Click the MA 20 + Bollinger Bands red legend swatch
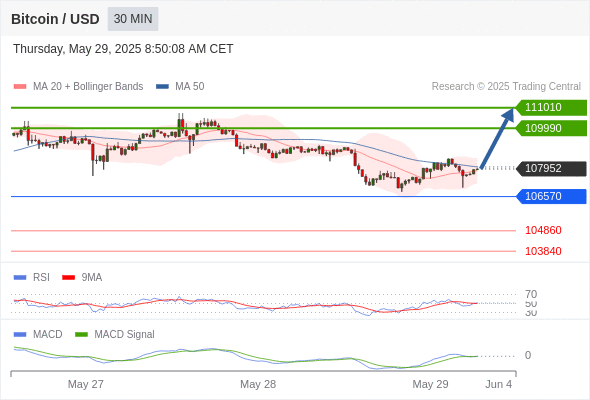 [x=20, y=87]
